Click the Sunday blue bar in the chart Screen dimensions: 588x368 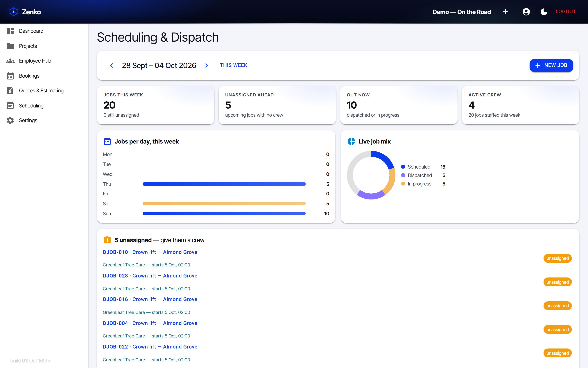[x=224, y=213]
